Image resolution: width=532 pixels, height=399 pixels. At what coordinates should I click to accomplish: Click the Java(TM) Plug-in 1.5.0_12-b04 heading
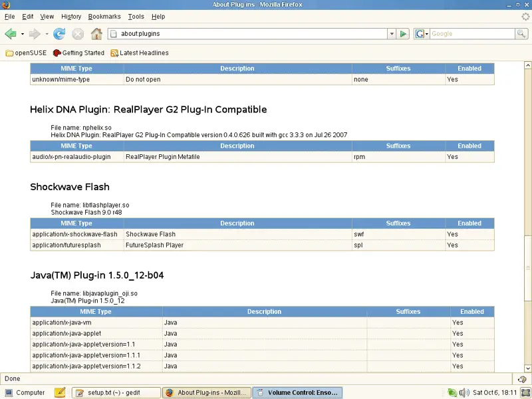96,275
